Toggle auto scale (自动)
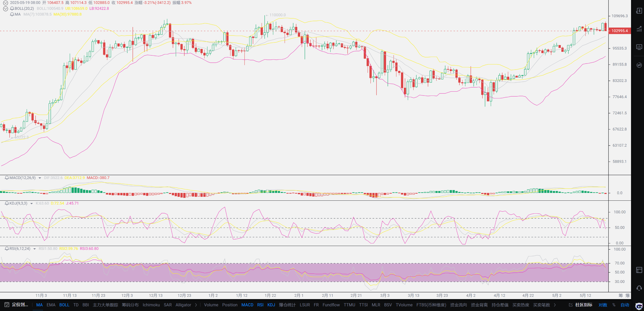644x311 pixels. click(x=625, y=305)
